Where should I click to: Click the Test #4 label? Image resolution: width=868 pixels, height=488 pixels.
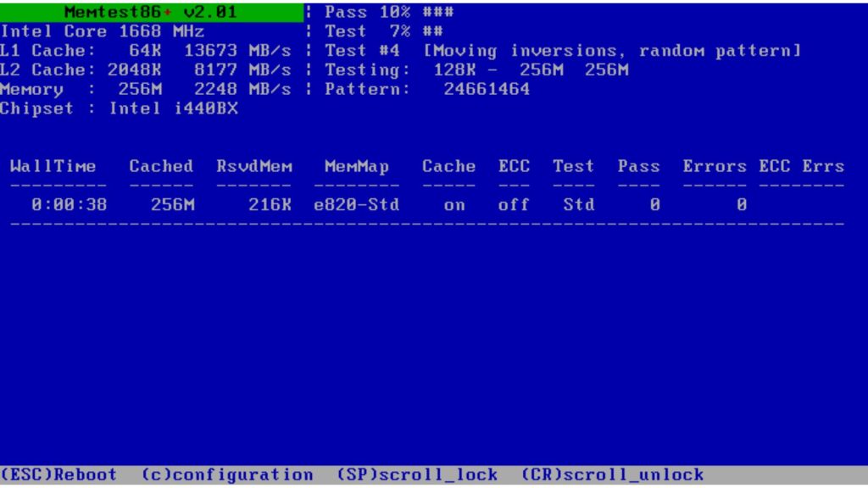click(362, 50)
